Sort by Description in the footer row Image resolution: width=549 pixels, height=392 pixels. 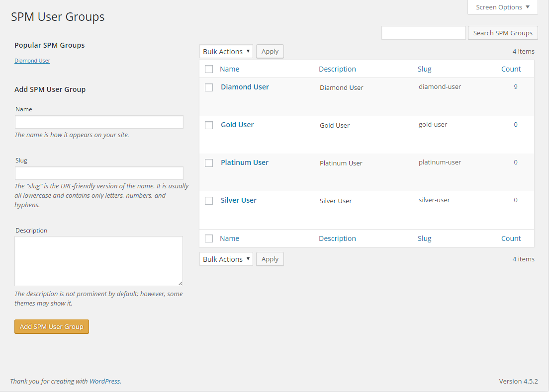(337, 238)
